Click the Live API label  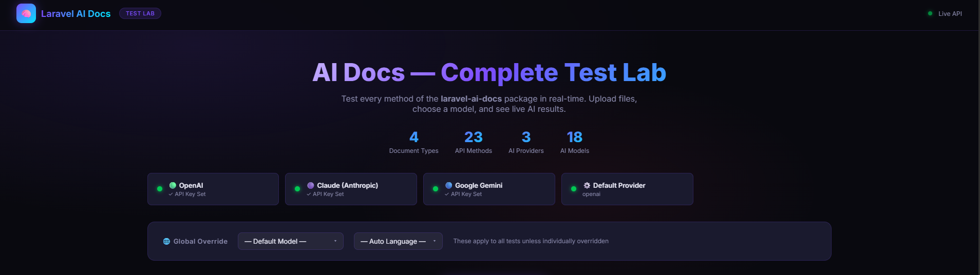pyautogui.click(x=950, y=14)
